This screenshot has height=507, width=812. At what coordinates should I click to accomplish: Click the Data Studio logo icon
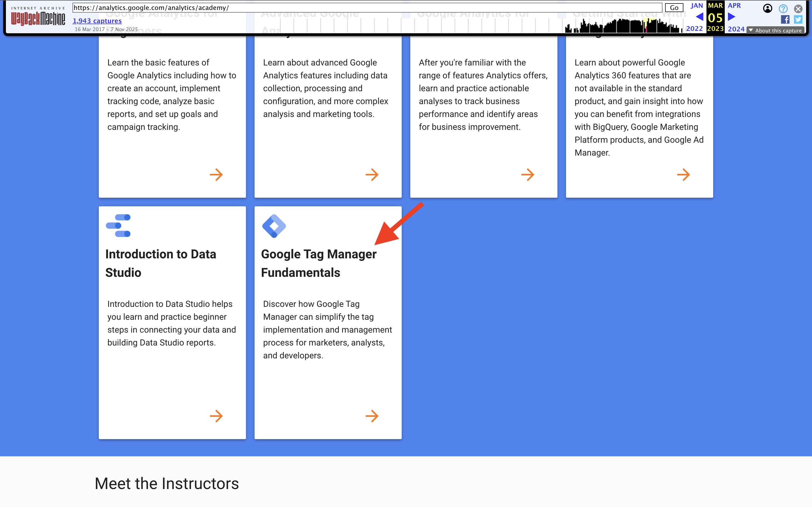tap(118, 226)
